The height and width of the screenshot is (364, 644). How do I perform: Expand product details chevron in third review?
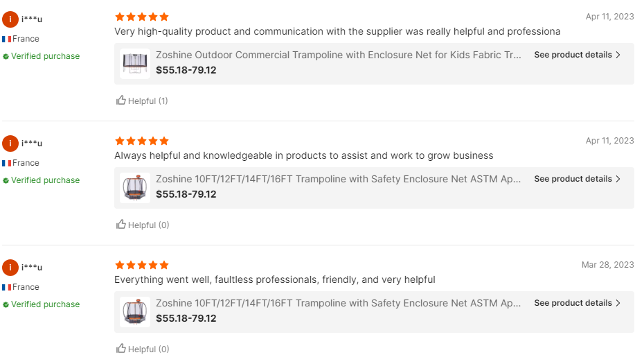618,303
